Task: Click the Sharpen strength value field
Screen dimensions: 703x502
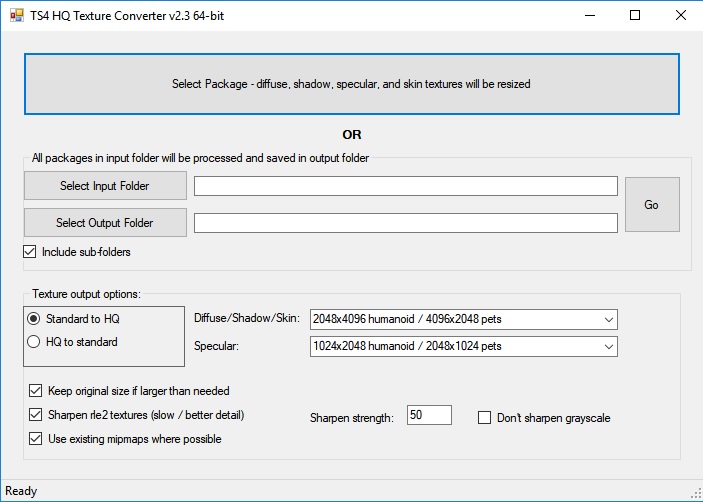Action: pos(429,415)
